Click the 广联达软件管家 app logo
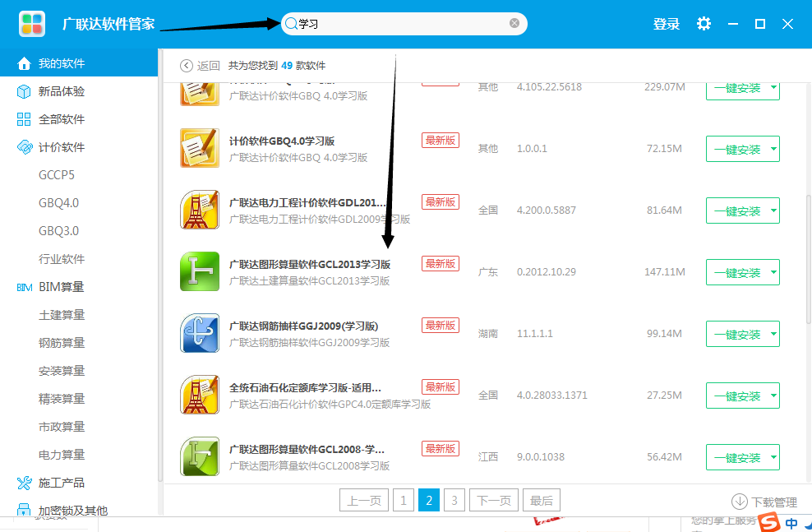The image size is (812, 532). [x=32, y=24]
